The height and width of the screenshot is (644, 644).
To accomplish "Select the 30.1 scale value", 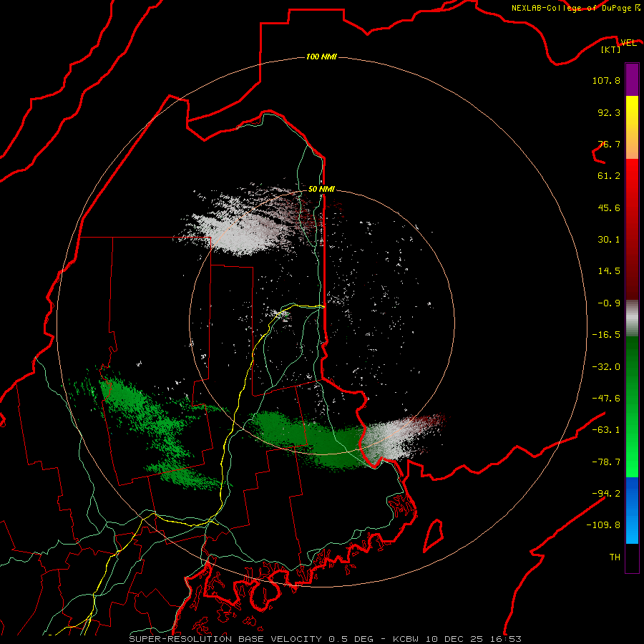I will 609,240.
